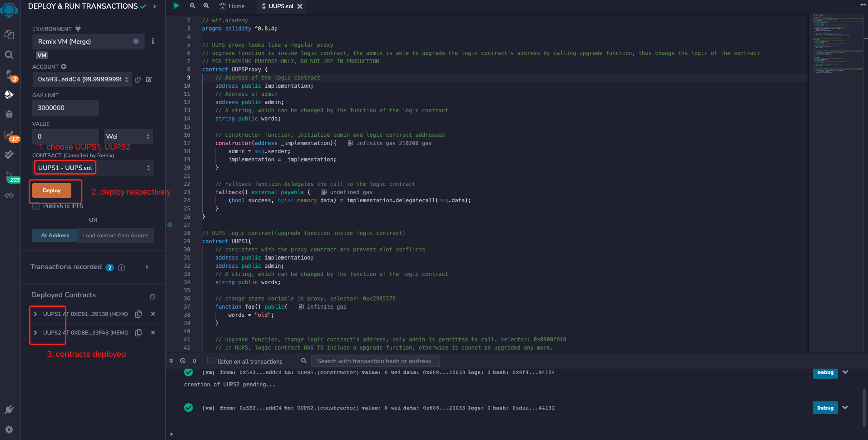Click the zoom out magnifier icon
868x440 pixels.
tap(192, 6)
